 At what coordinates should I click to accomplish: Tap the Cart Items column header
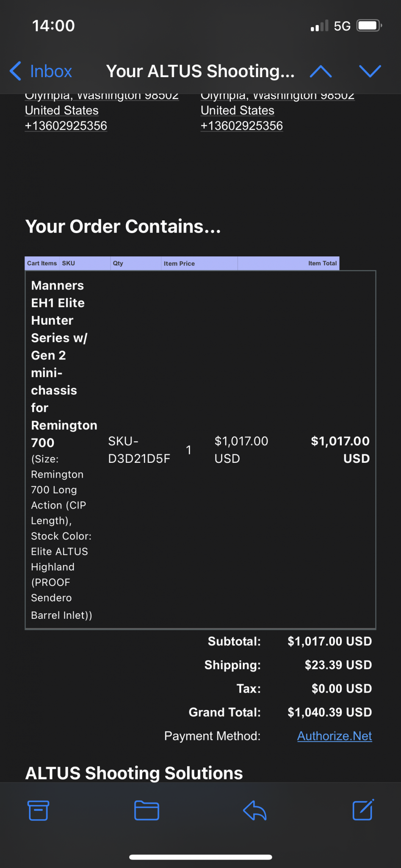point(42,263)
